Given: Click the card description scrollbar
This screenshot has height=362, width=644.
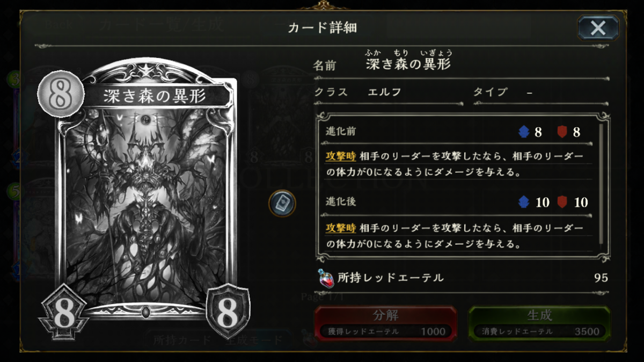Looking at the screenshot, I should point(601,183).
